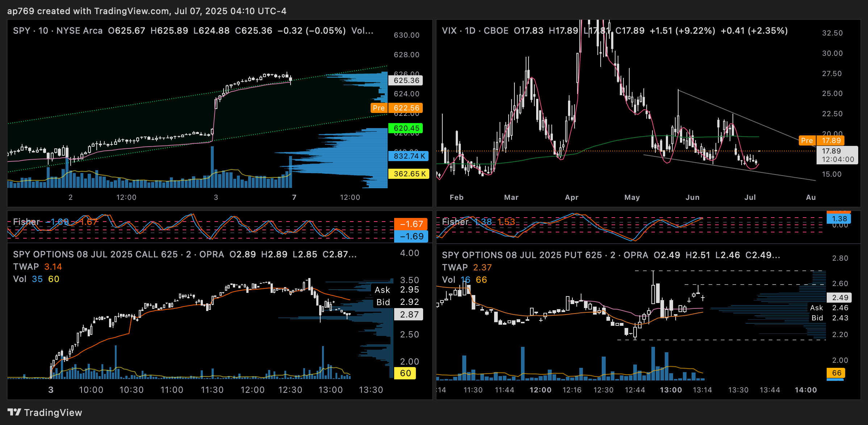Click the 10:30 label on the call time axis

(x=132, y=390)
